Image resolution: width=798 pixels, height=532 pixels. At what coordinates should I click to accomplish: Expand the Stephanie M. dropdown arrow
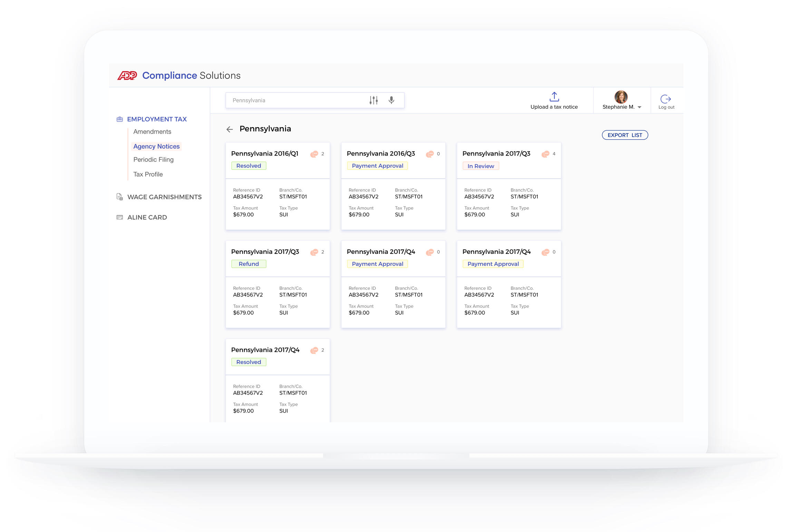coord(640,107)
